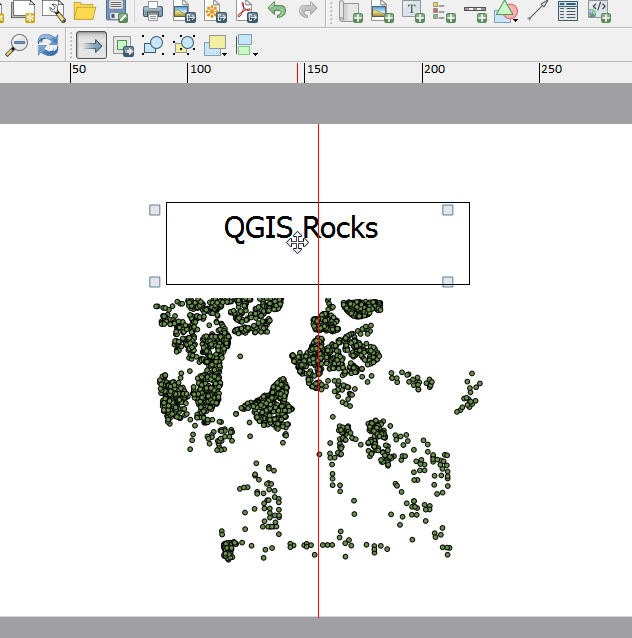Select the Add new label tool

[412, 12]
